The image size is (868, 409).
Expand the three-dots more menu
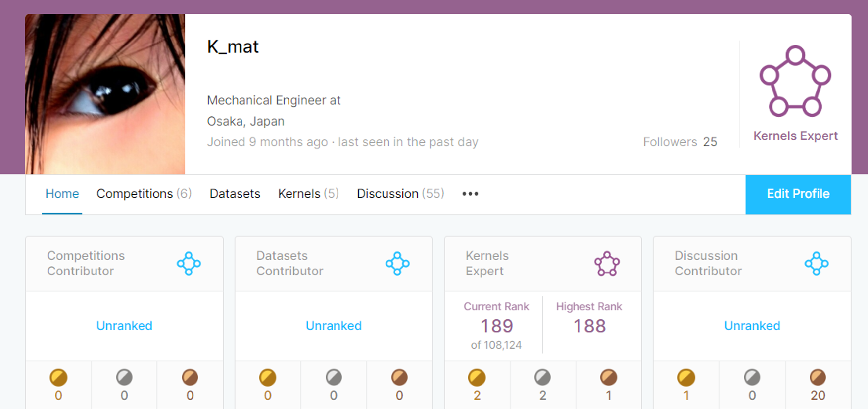[470, 194]
